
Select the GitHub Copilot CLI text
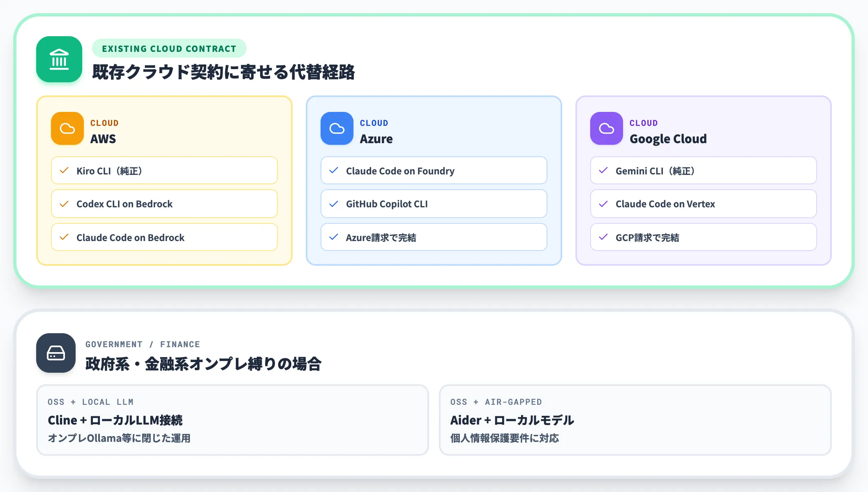(387, 204)
